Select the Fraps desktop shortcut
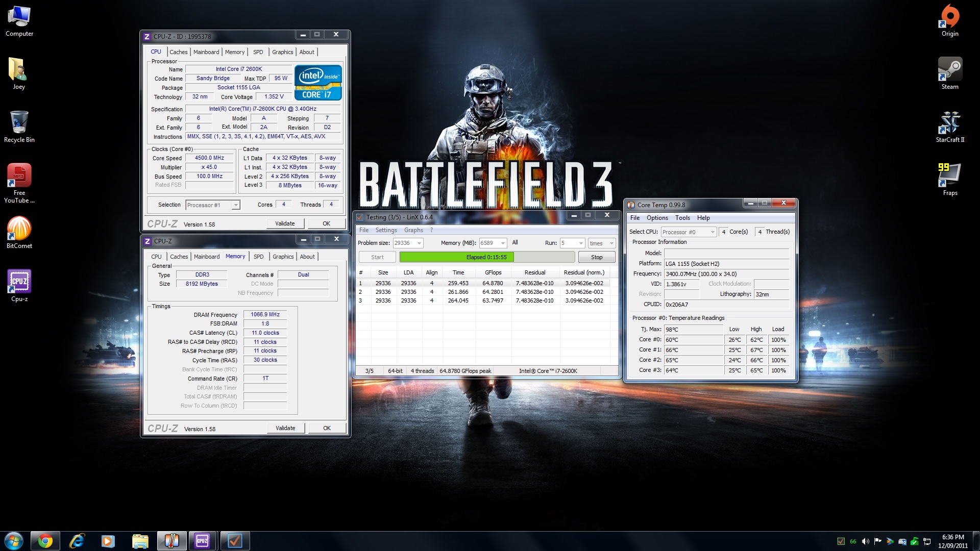This screenshot has height=551, width=980. pyautogui.click(x=950, y=180)
